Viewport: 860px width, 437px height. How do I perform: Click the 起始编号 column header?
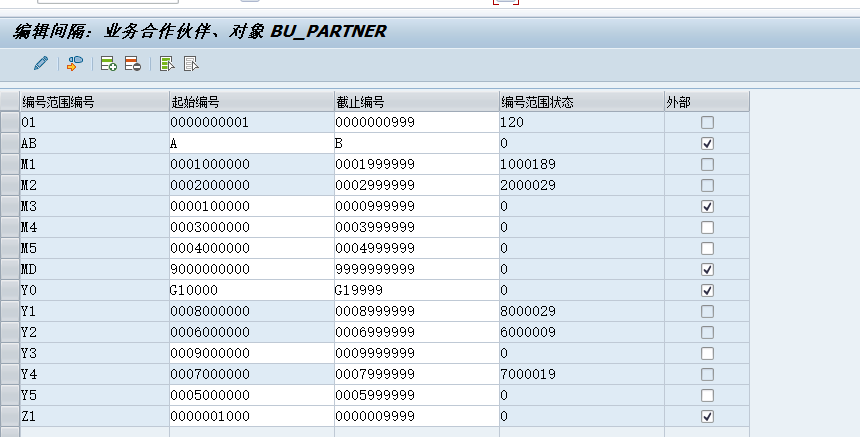[251, 102]
